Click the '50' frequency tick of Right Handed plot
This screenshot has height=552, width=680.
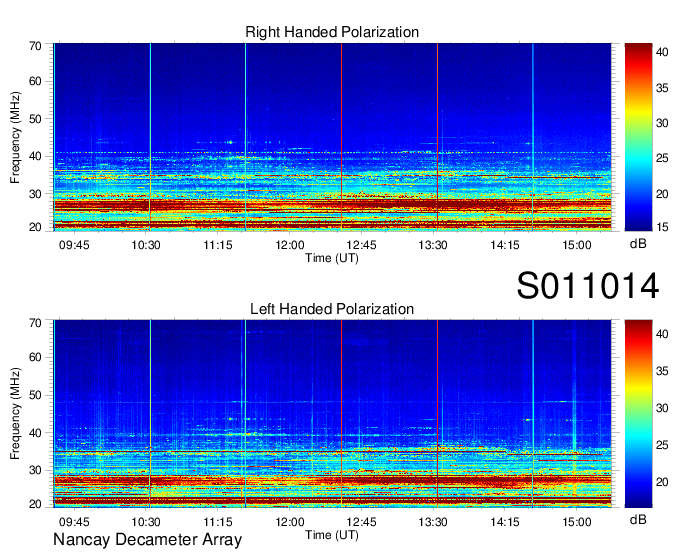tap(35, 119)
